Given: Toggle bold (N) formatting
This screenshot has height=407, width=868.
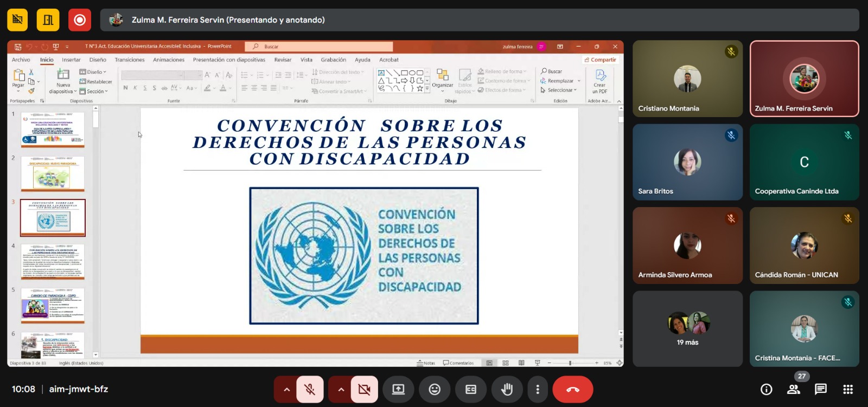Looking at the screenshot, I should pos(125,88).
